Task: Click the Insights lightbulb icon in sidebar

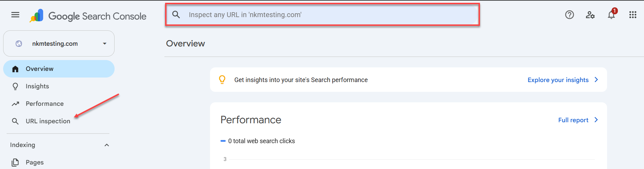Action: tap(15, 86)
